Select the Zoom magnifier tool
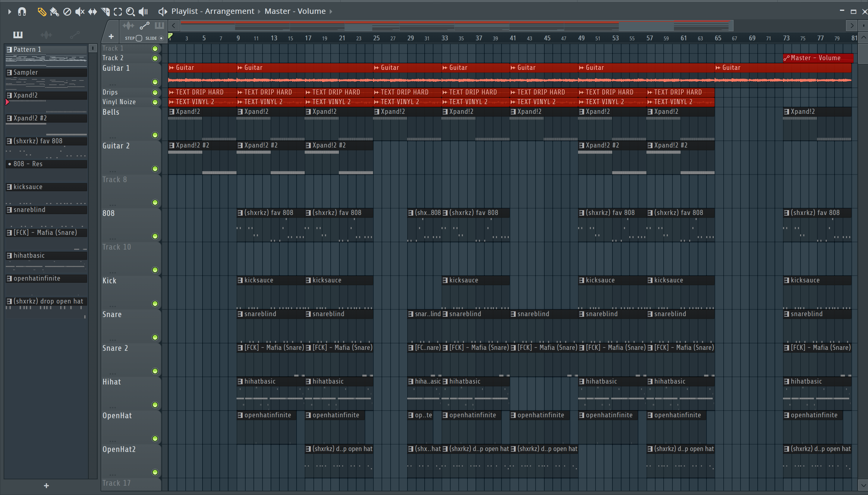 click(130, 12)
